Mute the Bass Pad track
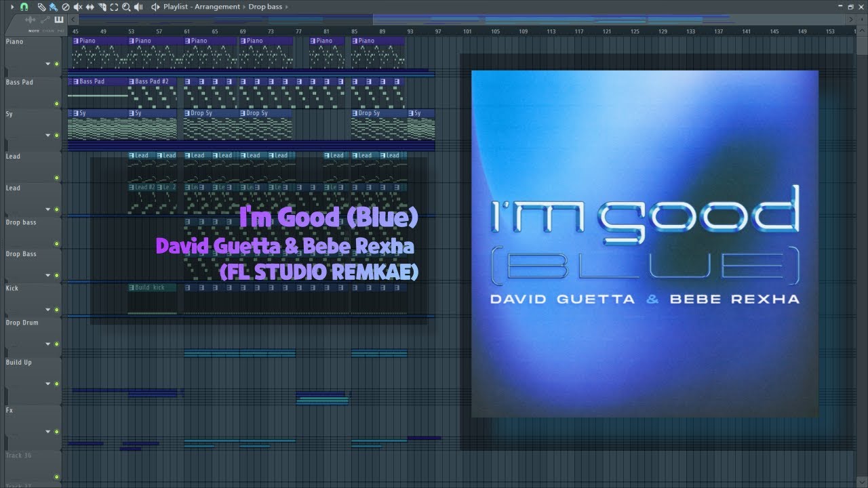The image size is (868, 488). 57,104
